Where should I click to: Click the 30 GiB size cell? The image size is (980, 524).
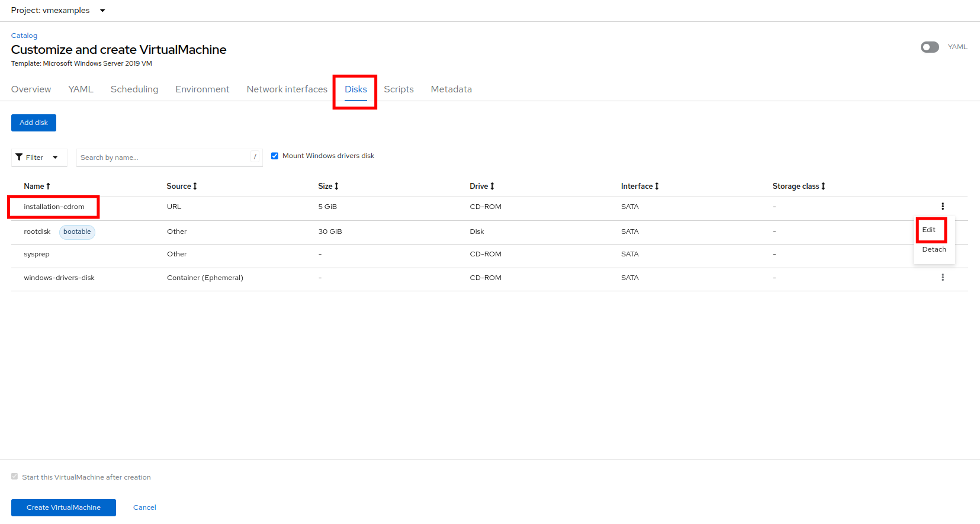[330, 232]
